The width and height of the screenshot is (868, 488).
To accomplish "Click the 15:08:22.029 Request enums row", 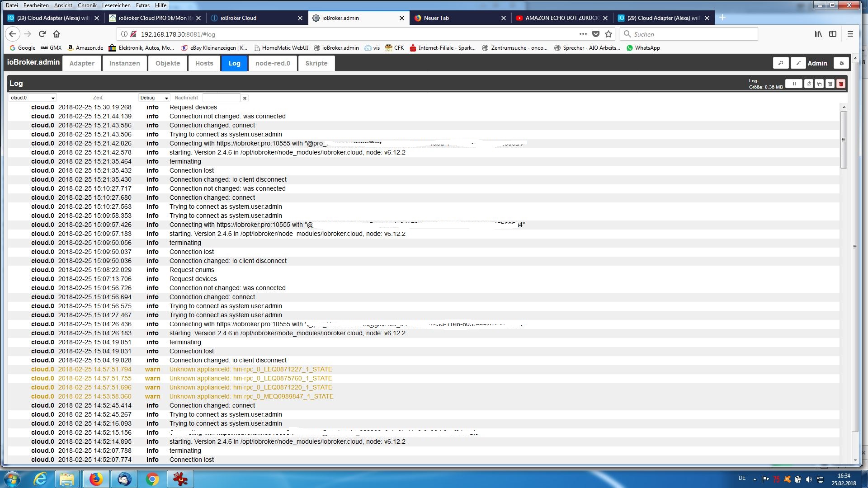I will (423, 270).
